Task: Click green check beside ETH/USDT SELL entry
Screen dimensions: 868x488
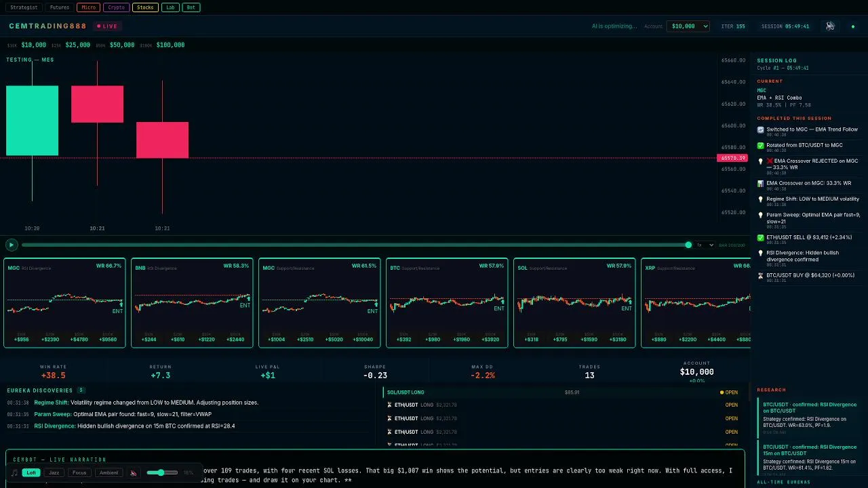Action: [760, 238]
